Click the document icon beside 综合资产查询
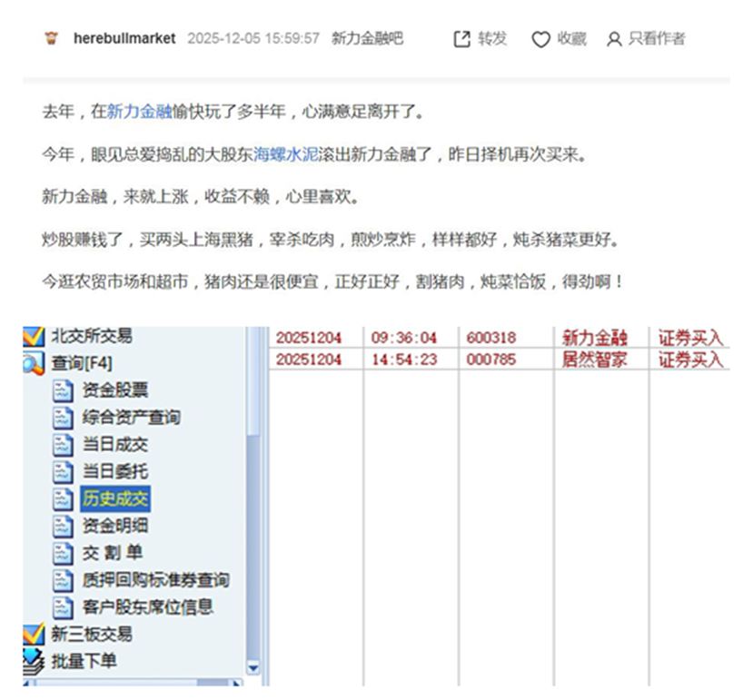This screenshot has height=700, width=753. (x=63, y=418)
